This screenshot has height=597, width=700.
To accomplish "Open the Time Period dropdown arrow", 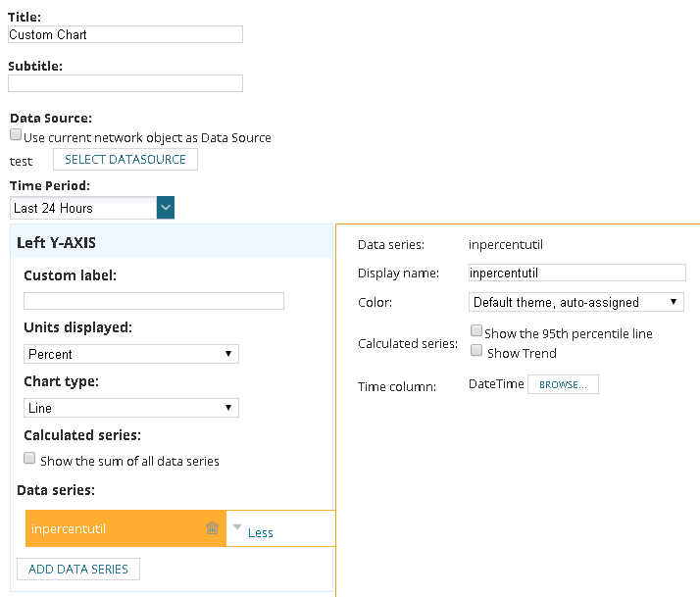I will coord(166,208).
